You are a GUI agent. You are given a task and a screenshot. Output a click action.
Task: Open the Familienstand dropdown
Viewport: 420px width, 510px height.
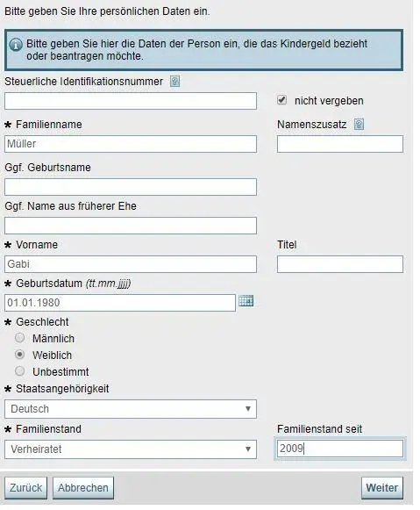131,449
